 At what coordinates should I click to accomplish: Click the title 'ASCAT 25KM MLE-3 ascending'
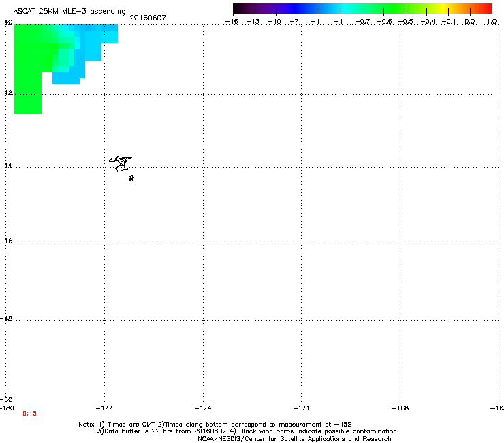69,12
